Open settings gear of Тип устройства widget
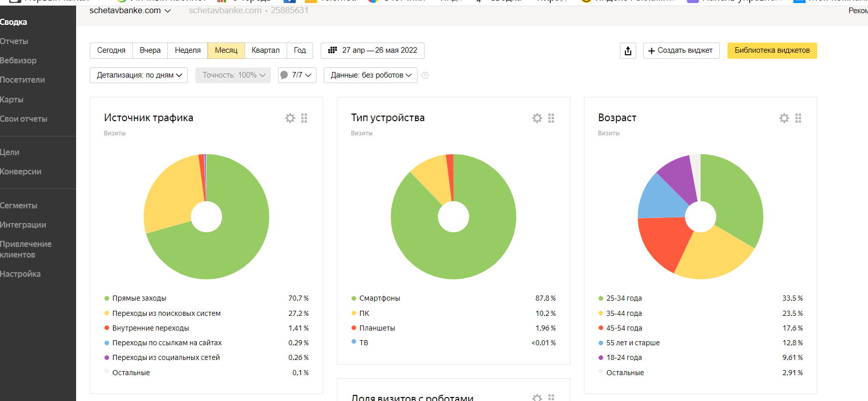 point(537,118)
